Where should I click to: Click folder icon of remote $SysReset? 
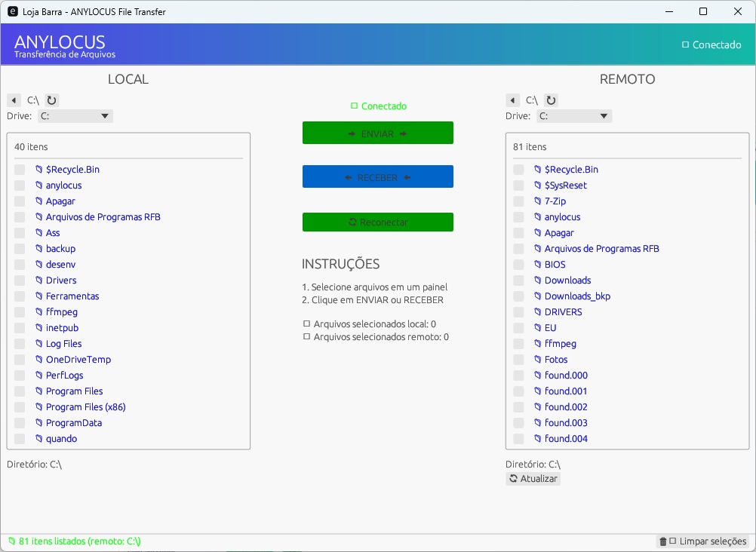[538, 185]
